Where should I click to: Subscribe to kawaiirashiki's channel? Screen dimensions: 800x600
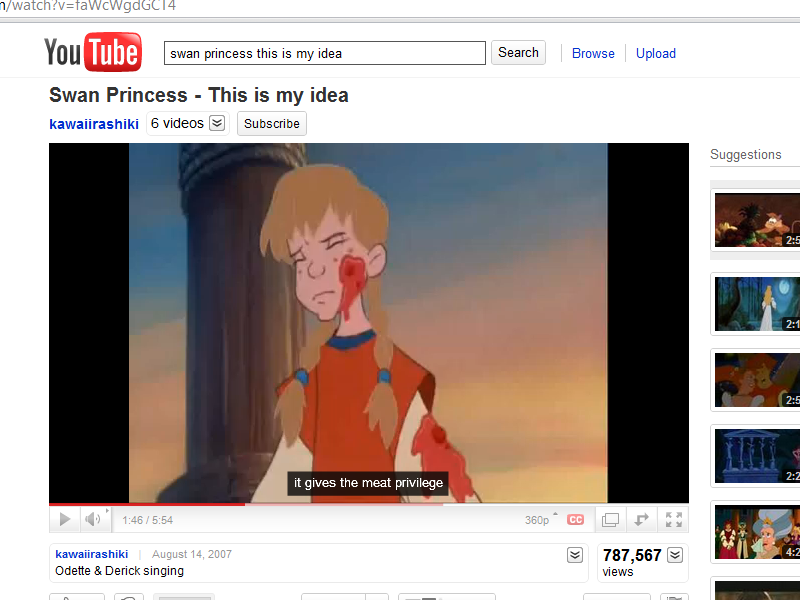coord(272,123)
